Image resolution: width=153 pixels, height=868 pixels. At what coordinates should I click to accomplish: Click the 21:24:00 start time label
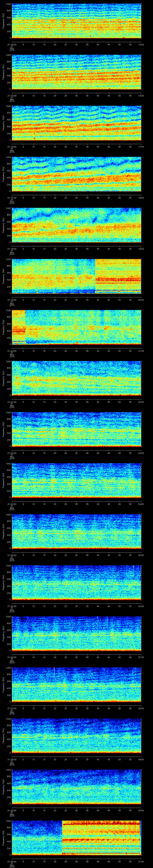point(12,555)
